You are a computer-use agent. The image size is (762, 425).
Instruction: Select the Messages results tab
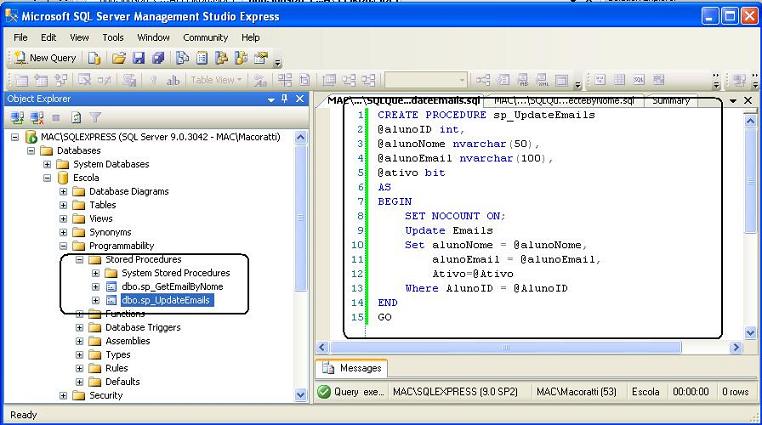[352, 368]
